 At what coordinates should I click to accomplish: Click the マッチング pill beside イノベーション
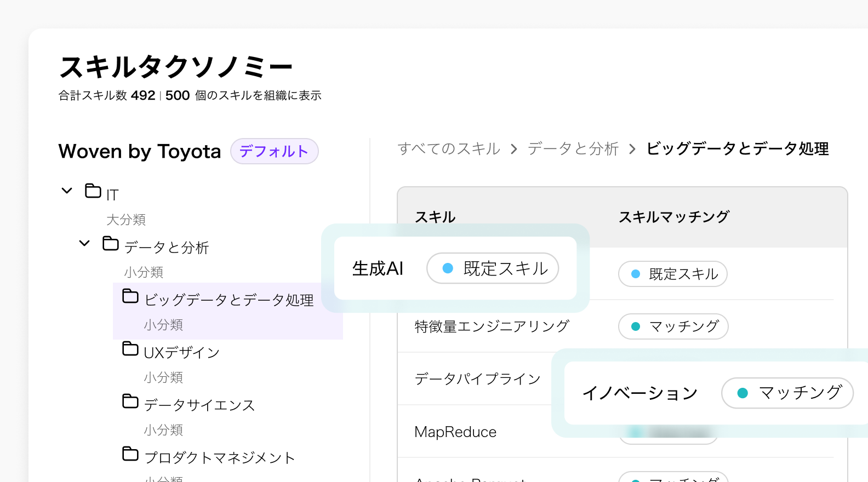point(787,393)
